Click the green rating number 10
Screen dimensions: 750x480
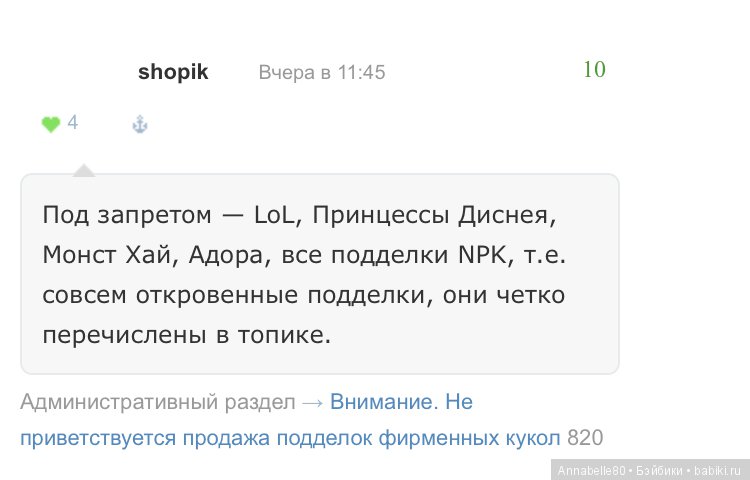tap(594, 70)
